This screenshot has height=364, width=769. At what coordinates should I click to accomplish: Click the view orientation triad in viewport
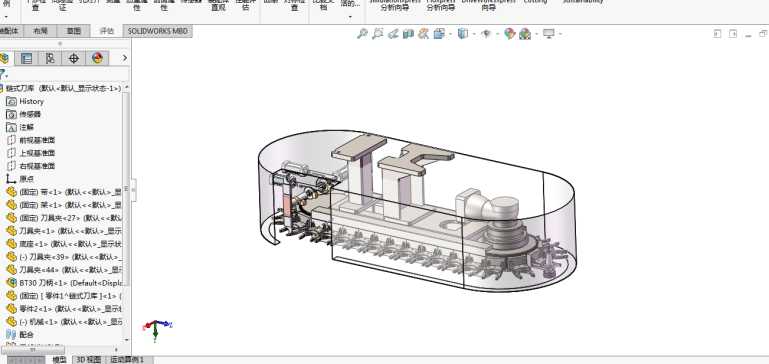point(157,330)
